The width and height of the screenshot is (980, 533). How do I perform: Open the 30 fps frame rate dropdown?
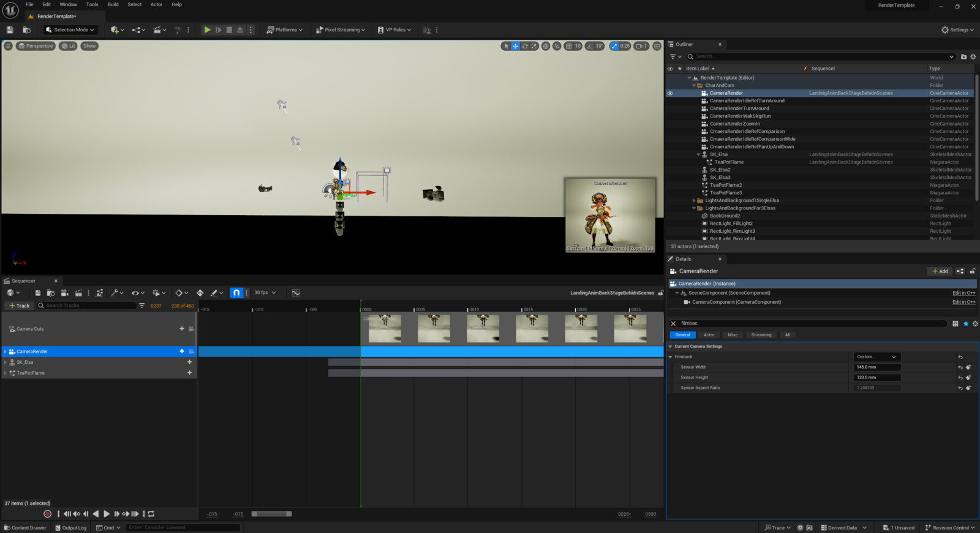(265, 293)
